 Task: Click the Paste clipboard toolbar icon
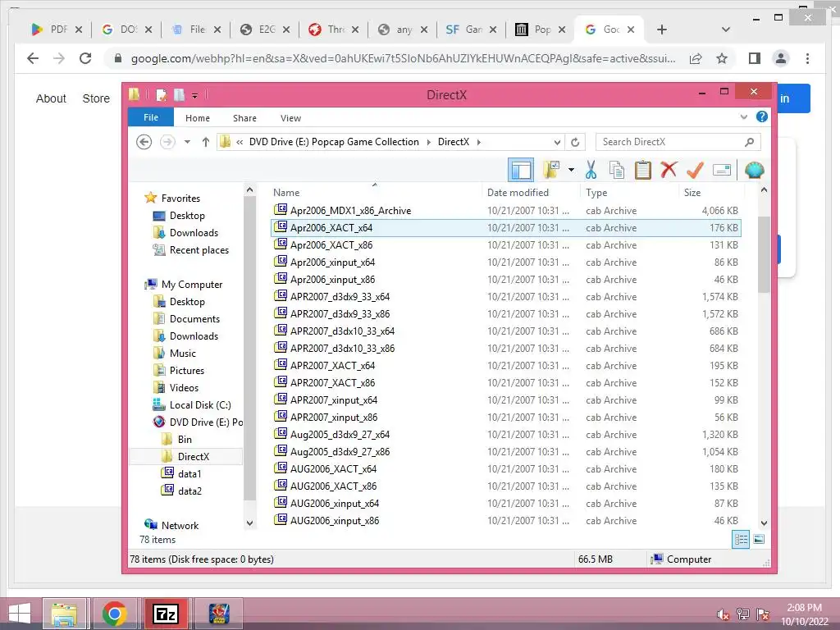(643, 171)
